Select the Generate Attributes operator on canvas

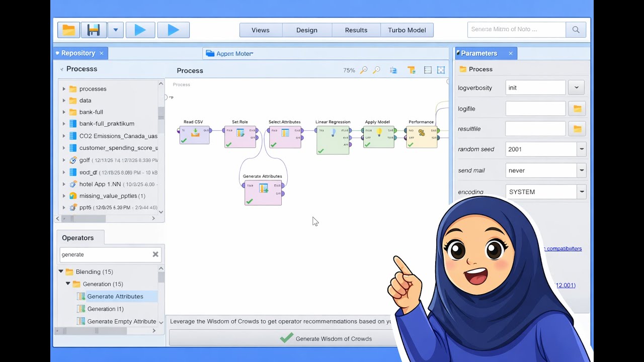coord(263,193)
